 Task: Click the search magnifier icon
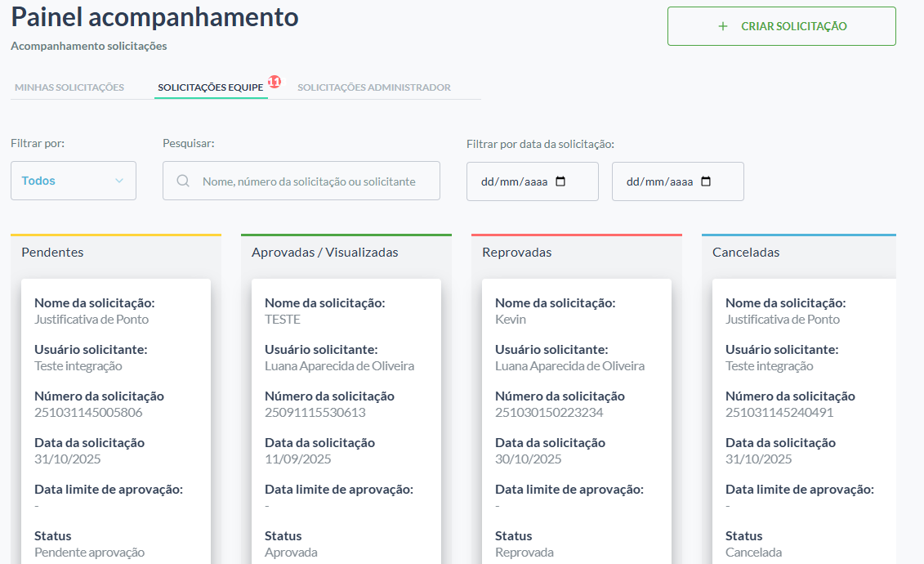coord(183,181)
